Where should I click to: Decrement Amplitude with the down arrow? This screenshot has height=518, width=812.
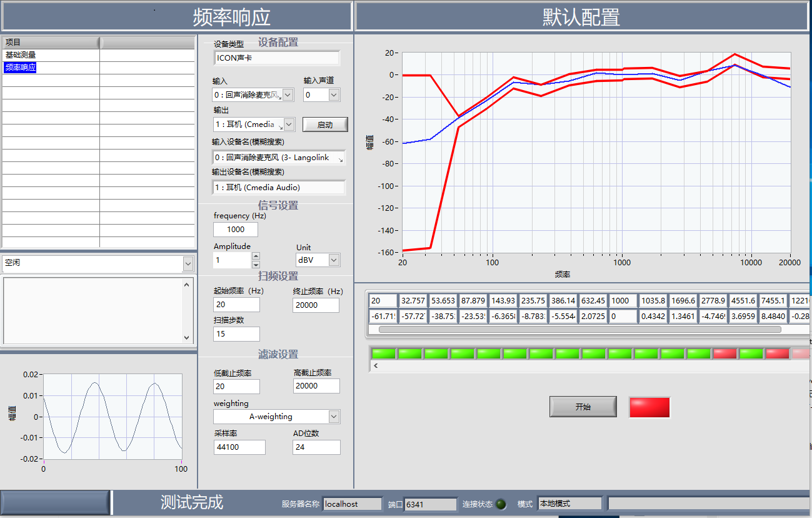pos(256,263)
